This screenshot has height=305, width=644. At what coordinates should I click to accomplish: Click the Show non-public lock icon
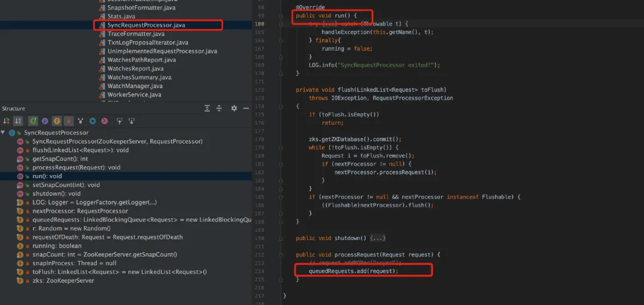(x=69, y=121)
